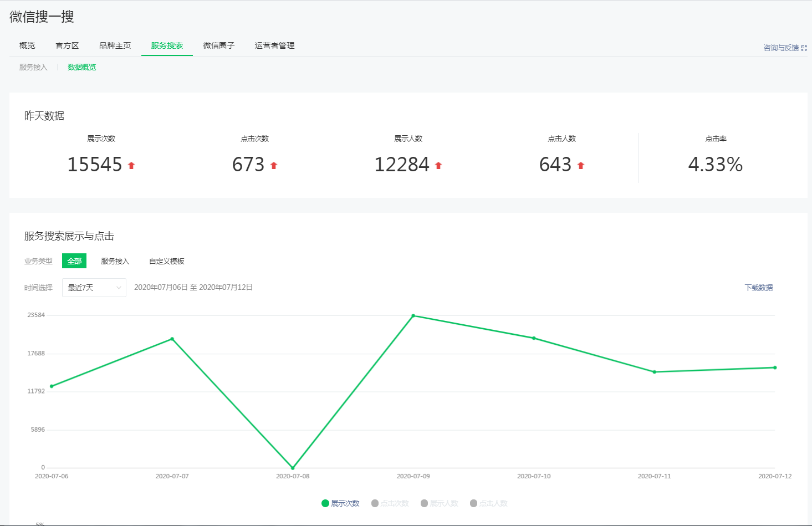812x526 pixels.
Task: Select the zero-value point at 2020-07-08
Action: [293, 468]
